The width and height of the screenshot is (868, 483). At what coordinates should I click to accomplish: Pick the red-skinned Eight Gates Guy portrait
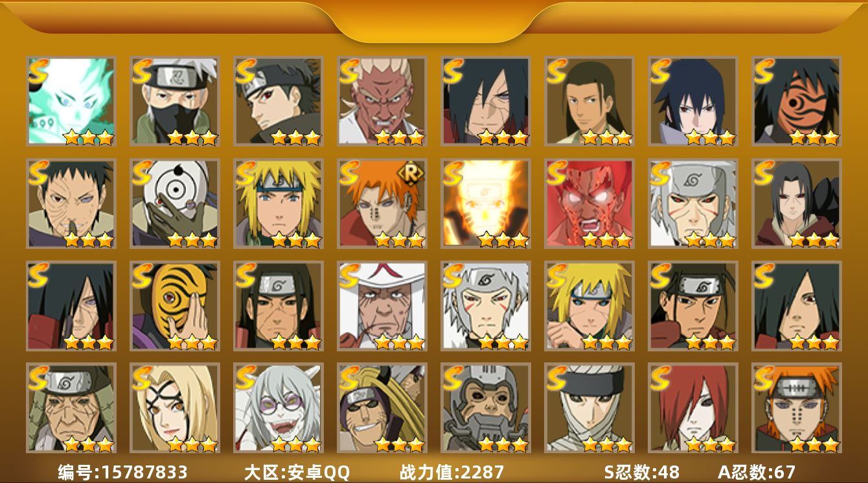589,203
